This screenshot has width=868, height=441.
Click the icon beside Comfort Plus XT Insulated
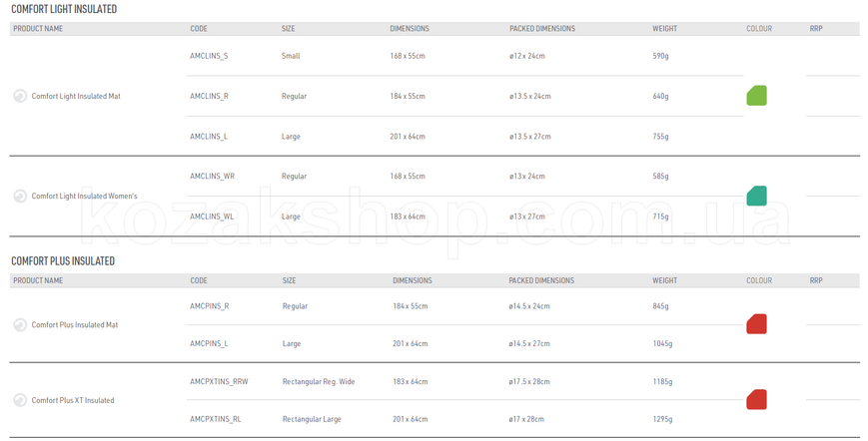20,400
